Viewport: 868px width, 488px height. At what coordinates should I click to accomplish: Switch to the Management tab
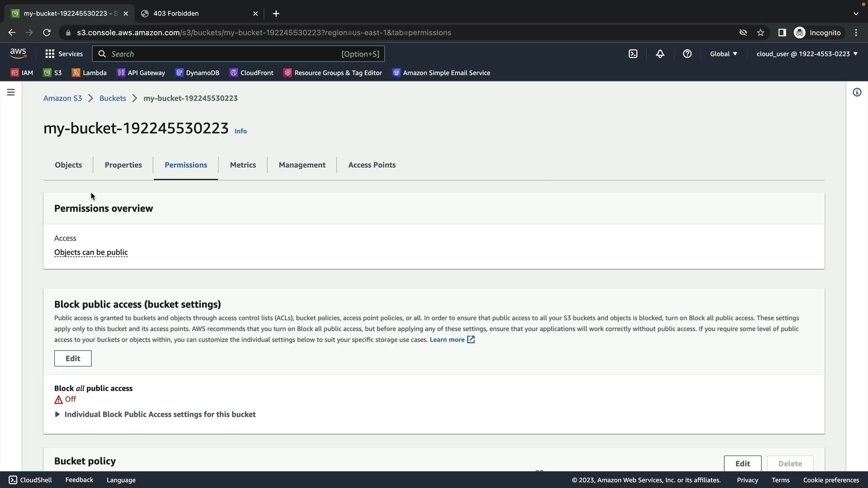tap(302, 165)
